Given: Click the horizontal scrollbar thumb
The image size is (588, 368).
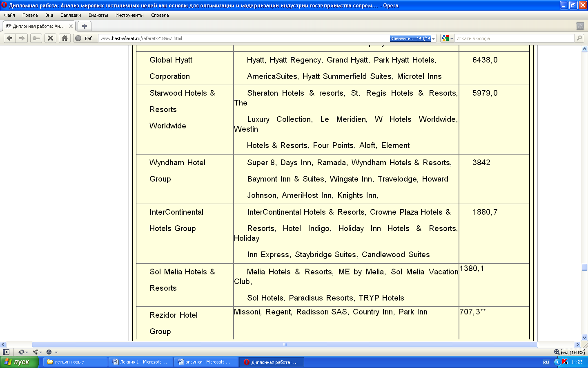Looking at the screenshot, I should [x=285, y=344].
